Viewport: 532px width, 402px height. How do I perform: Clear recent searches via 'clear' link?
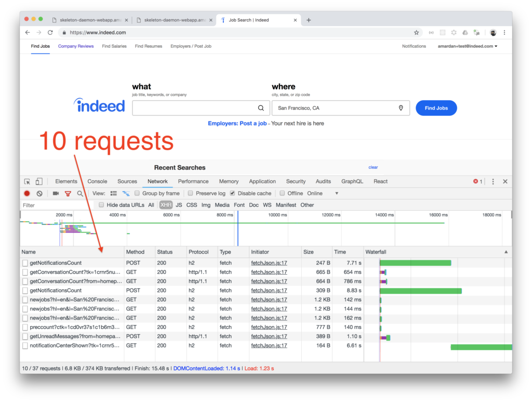pyautogui.click(x=373, y=167)
